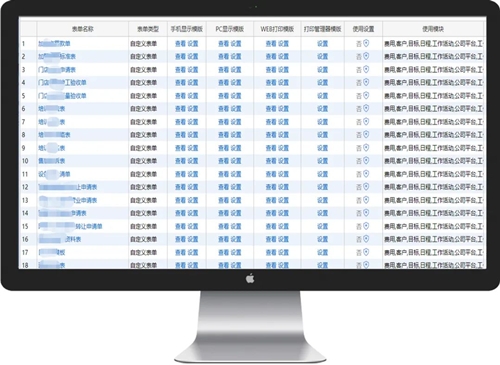Select row number 9 cell
The height and width of the screenshot is (365, 500).
click(28, 148)
